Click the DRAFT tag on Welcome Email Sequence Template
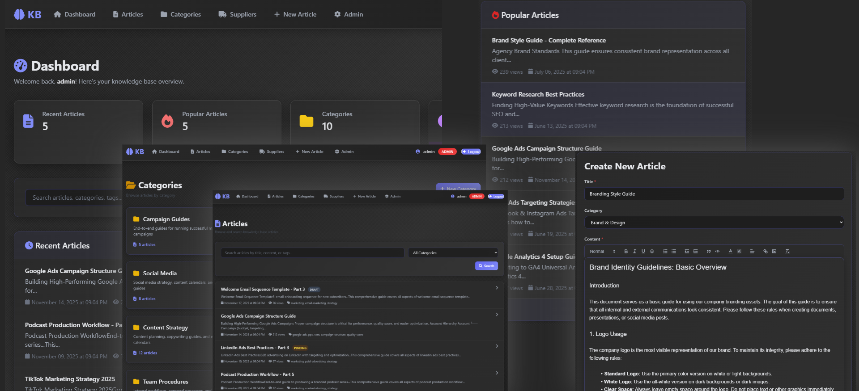Viewport: 868px width, 391px height. pos(315,290)
